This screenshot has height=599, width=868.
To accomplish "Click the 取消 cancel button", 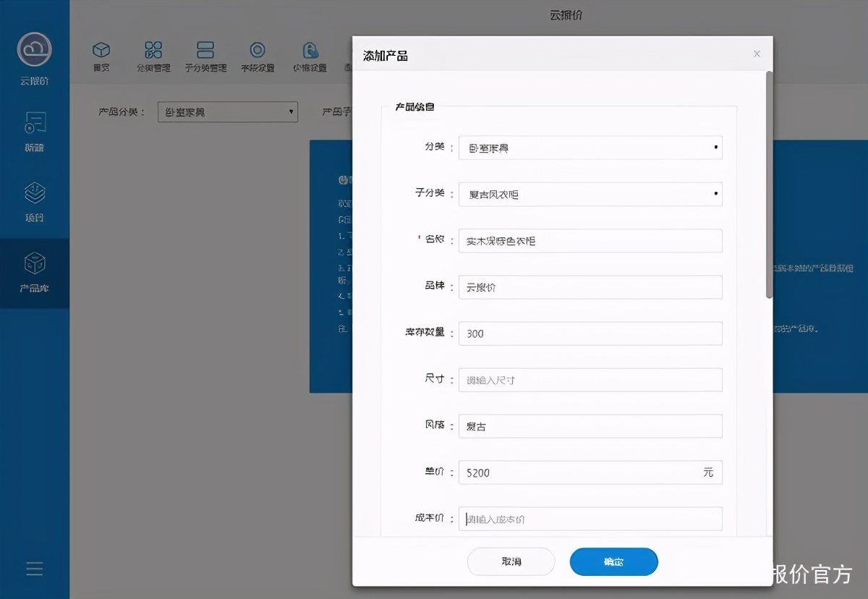I will pos(511,561).
